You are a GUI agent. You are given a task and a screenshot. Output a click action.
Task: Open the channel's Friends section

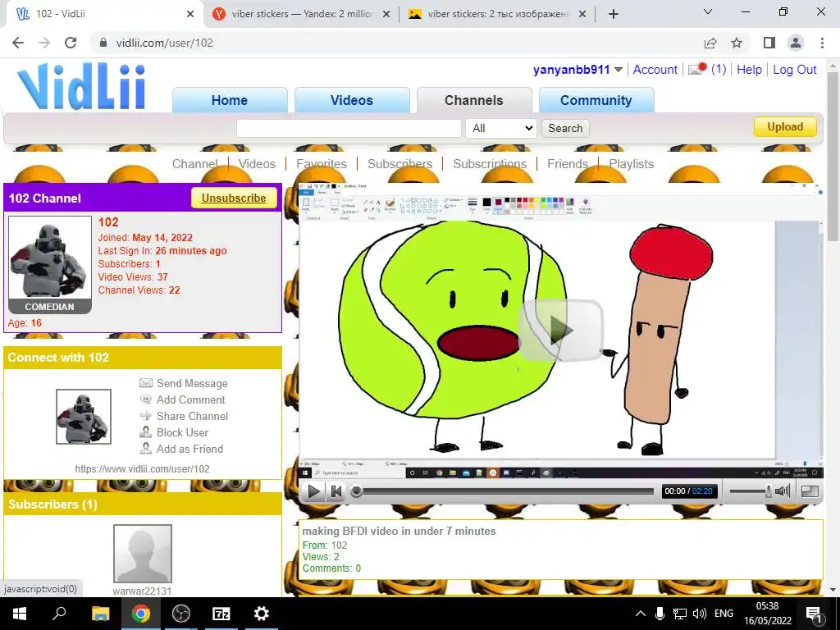click(568, 164)
